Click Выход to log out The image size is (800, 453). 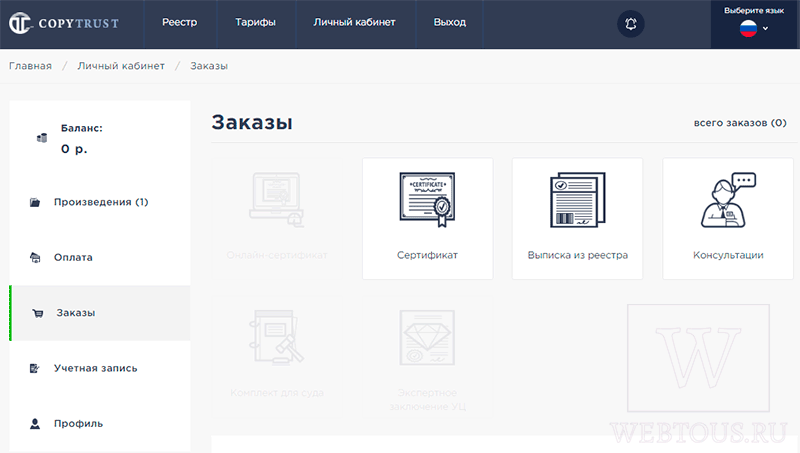(x=449, y=22)
